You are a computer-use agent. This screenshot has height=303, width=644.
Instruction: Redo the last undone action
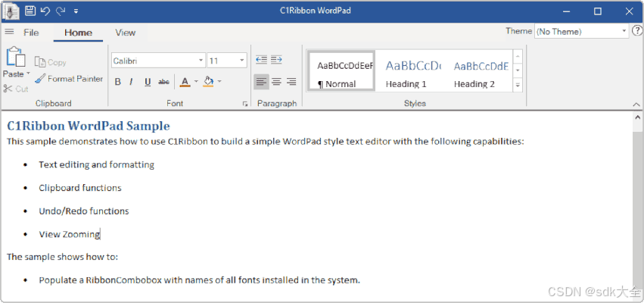tap(61, 11)
